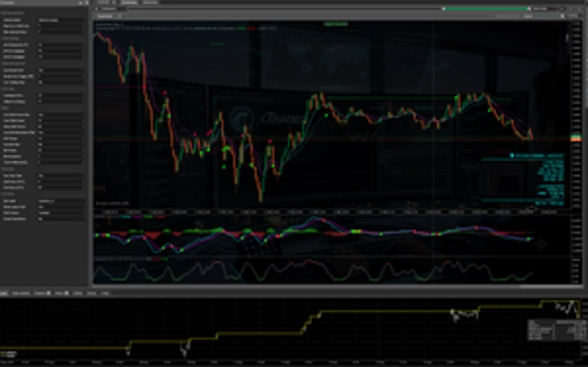Screen dimensions: 588x367
Task: Click the topmost parameter value field in left panel
Action: point(61,20)
